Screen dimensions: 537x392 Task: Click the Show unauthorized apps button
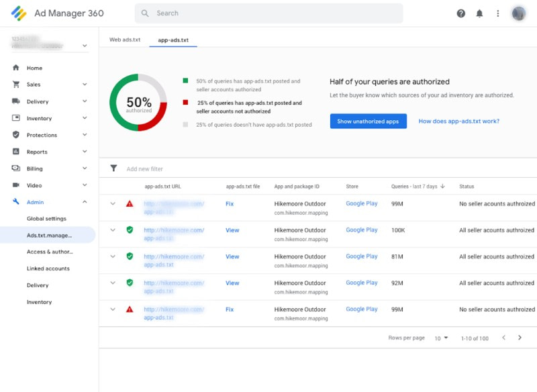click(368, 121)
